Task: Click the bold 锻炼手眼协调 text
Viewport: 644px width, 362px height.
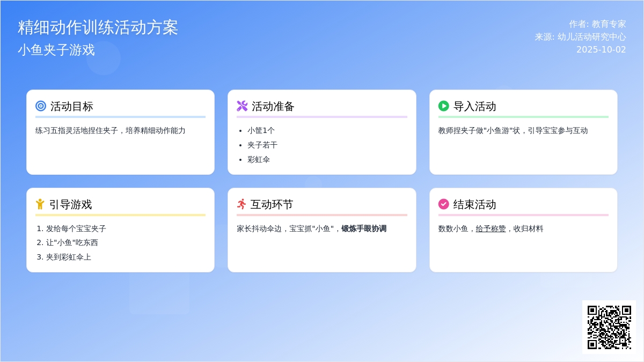Action: coord(364,228)
